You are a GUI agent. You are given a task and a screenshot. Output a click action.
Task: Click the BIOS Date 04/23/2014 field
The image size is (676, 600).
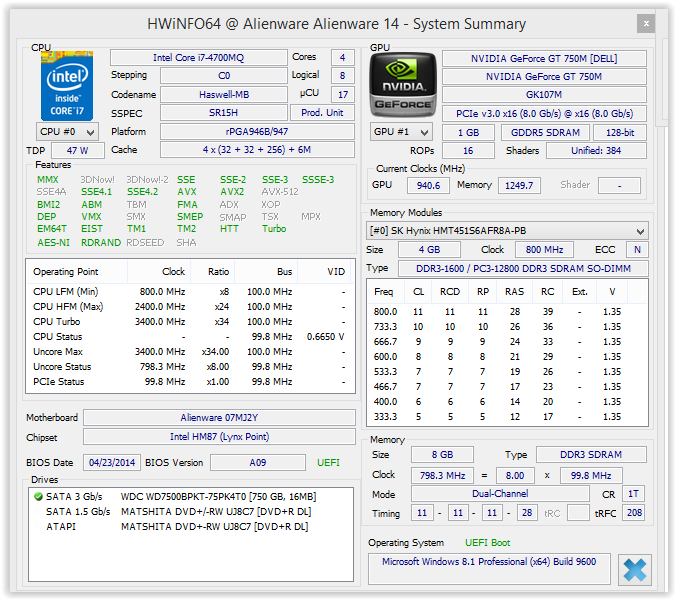tap(112, 462)
